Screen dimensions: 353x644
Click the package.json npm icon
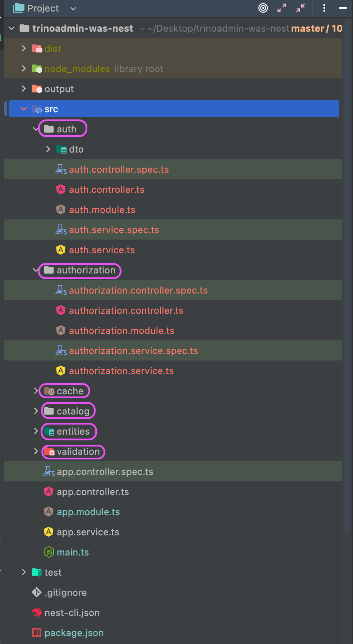pos(37,632)
